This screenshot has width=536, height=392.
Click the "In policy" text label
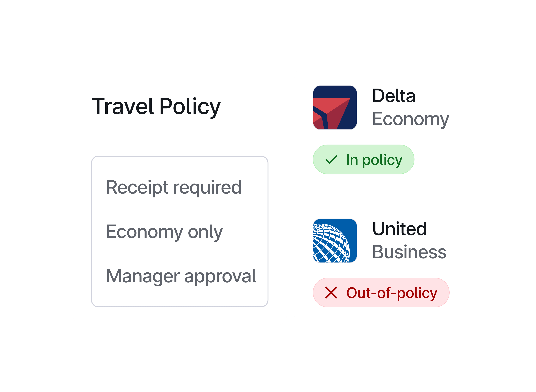tap(374, 160)
